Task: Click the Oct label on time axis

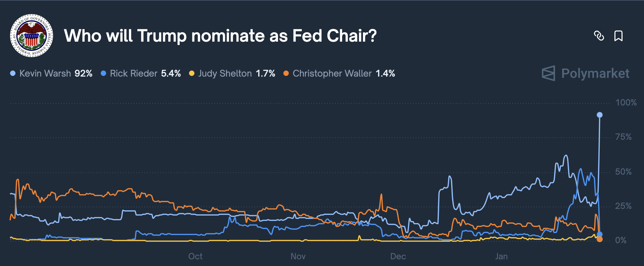Action: [195, 256]
